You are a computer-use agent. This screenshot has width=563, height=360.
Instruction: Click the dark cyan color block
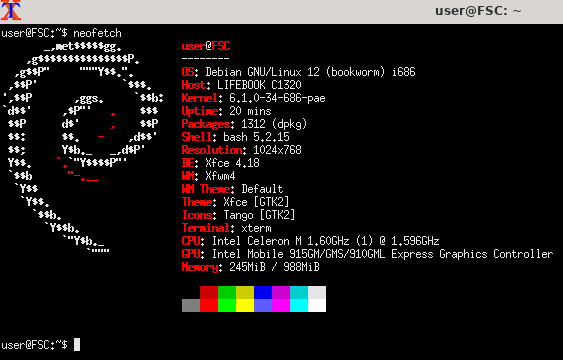click(299, 293)
